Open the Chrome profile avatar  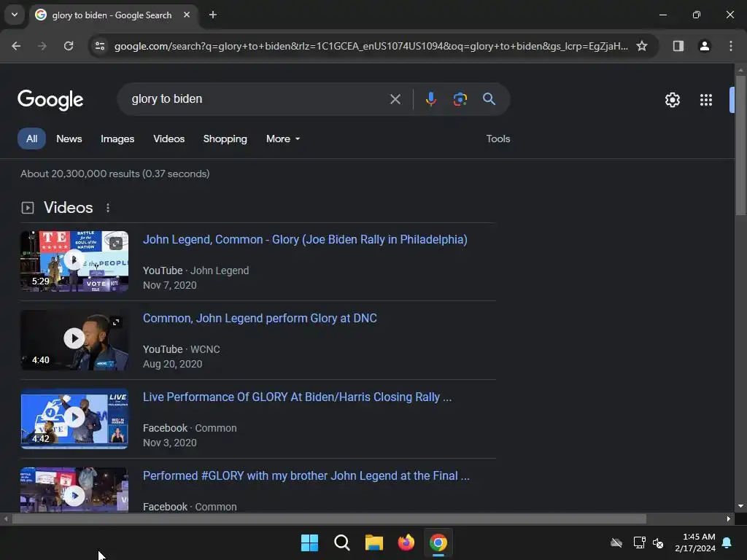pyautogui.click(x=704, y=46)
